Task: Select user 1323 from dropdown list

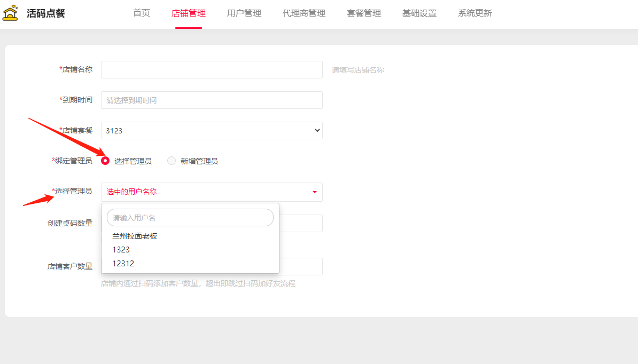Action: [x=121, y=250]
